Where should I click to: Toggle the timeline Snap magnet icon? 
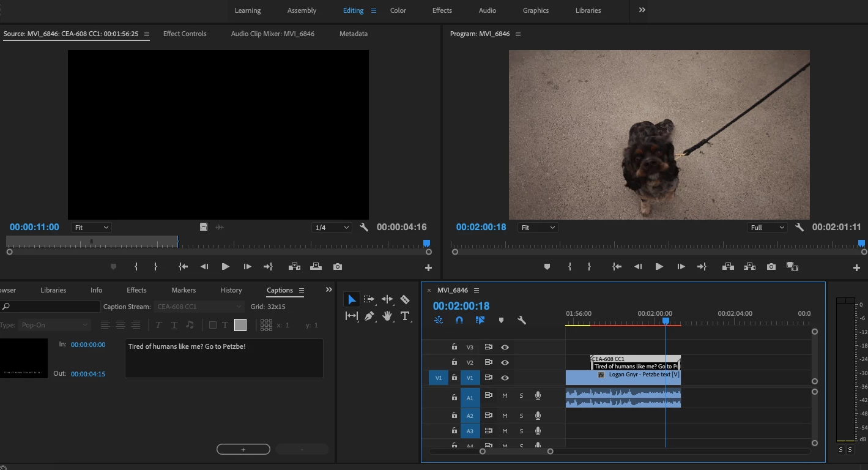[x=459, y=320]
